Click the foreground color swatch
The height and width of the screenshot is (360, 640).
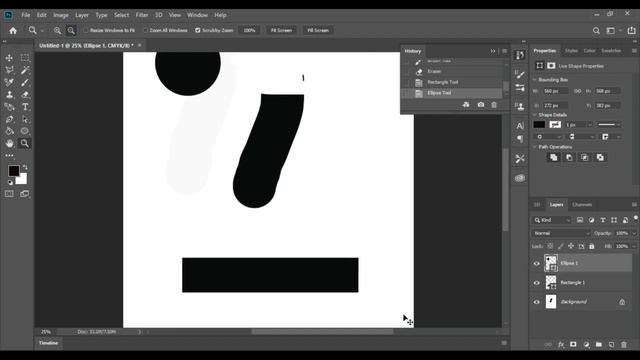point(13,171)
